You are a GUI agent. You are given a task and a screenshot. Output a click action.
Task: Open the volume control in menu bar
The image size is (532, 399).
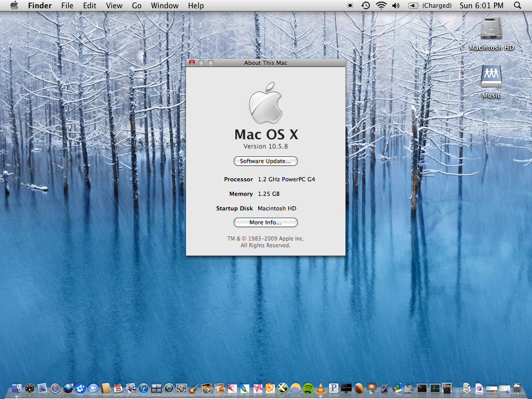point(396,6)
